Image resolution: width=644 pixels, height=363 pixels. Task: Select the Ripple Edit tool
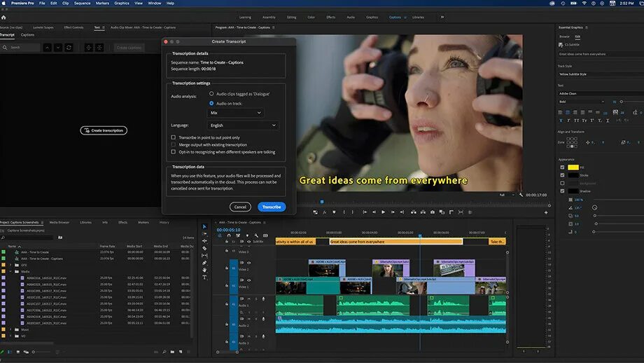click(x=204, y=241)
